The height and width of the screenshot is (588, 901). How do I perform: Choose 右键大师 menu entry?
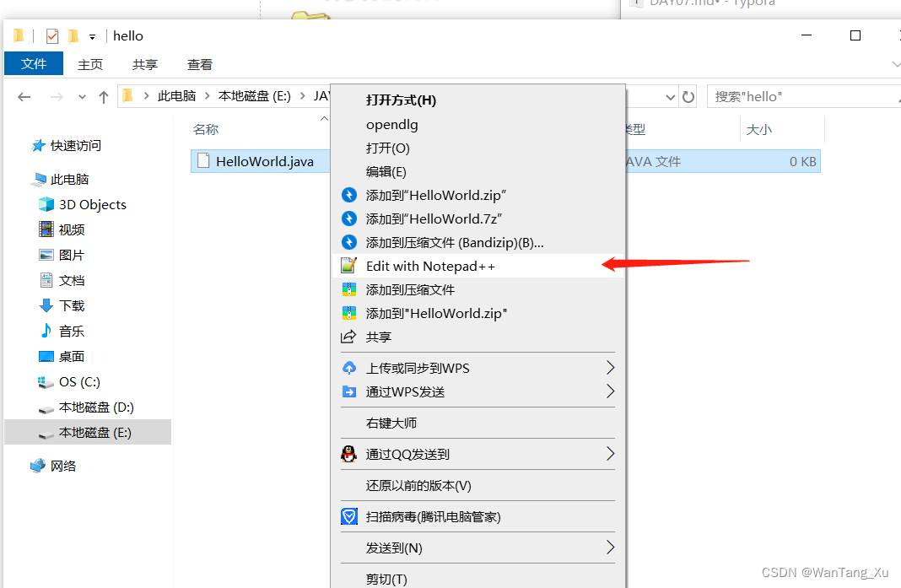coord(477,423)
